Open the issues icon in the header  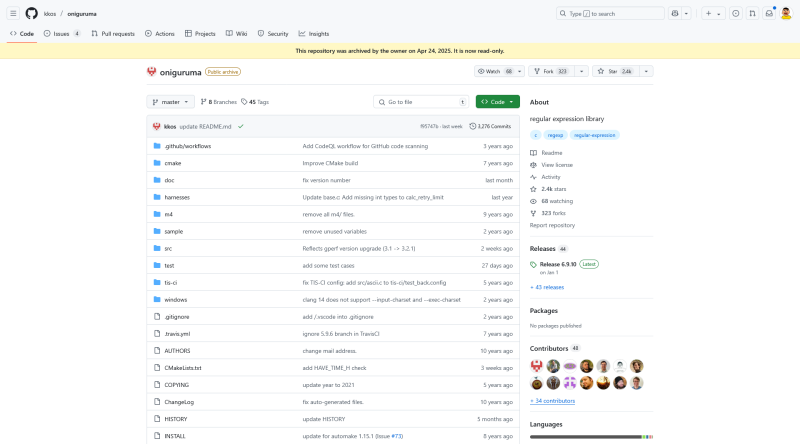pos(736,14)
